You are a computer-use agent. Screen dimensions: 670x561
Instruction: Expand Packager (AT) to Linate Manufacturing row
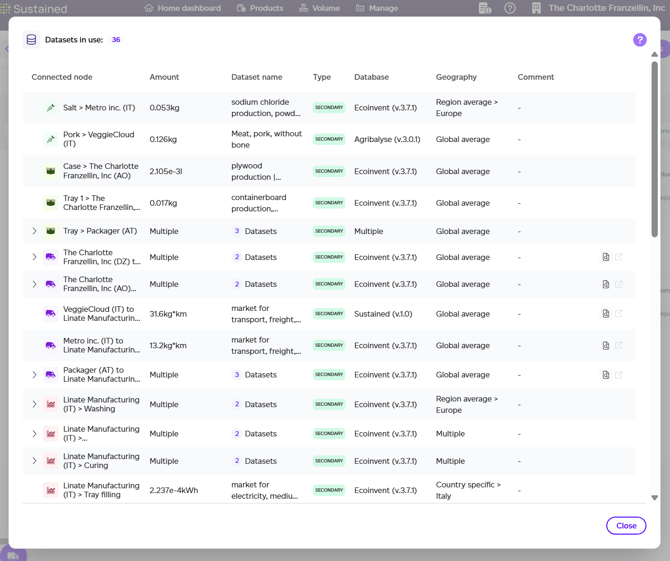pyautogui.click(x=34, y=375)
